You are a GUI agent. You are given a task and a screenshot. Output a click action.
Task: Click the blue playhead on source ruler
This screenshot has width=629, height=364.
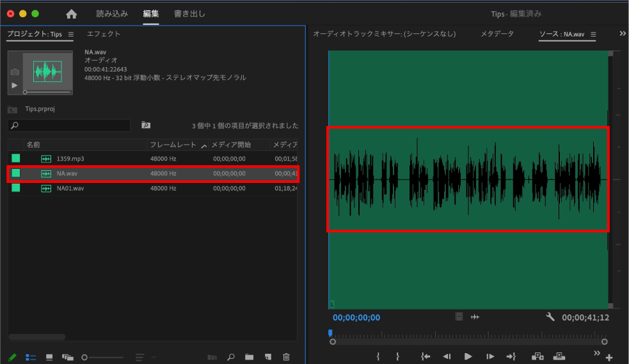(x=330, y=333)
